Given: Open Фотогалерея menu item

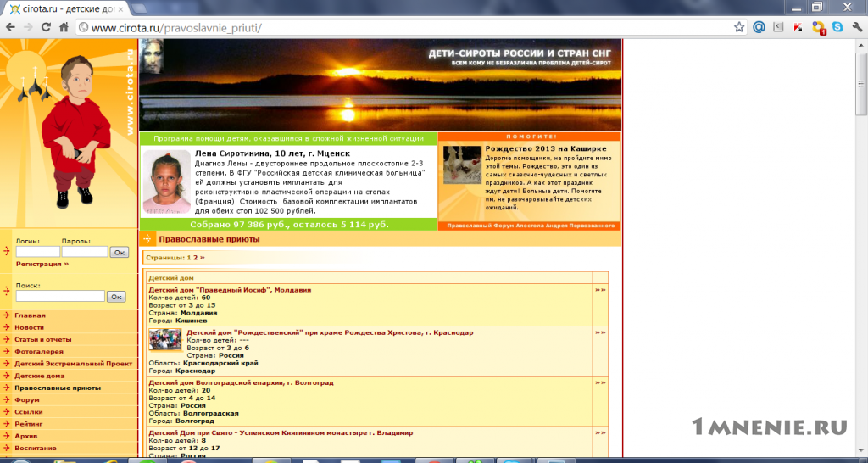Looking at the screenshot, I should point(39,352).
